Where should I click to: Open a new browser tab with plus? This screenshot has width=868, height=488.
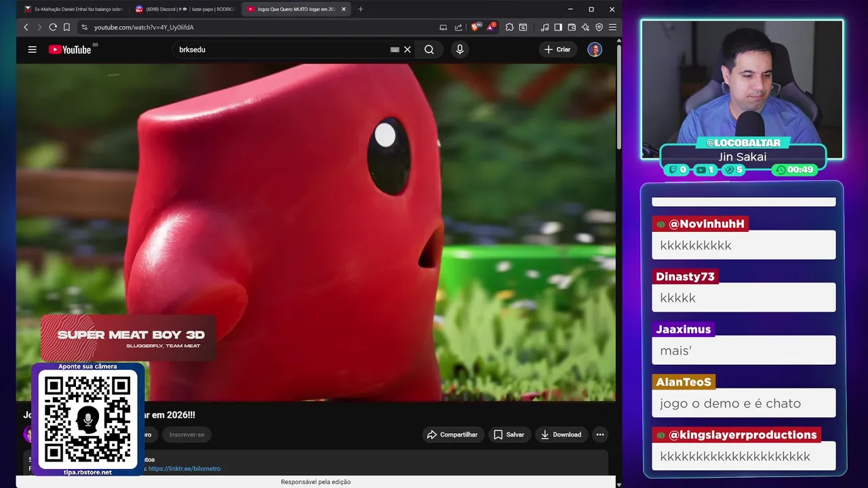(360, 9)
